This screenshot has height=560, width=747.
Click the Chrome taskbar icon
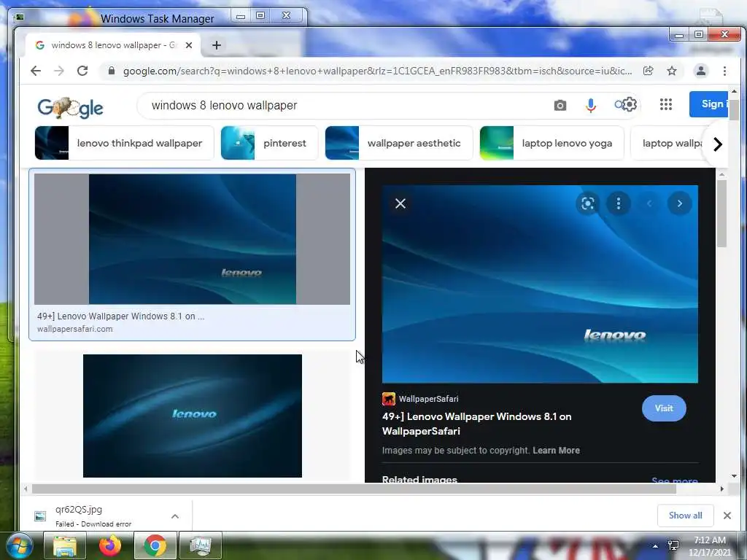pos(155,545)
